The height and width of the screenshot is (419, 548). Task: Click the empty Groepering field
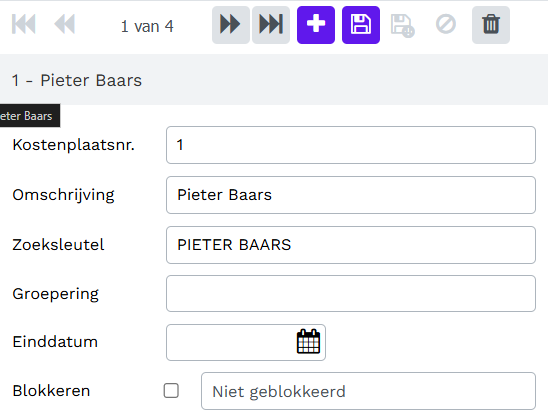point(351,294)
